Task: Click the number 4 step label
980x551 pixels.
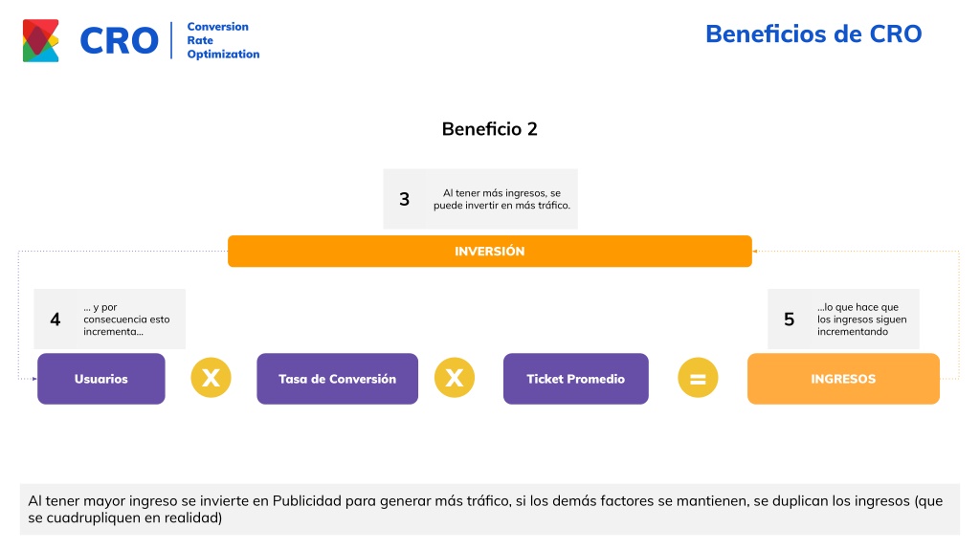Action: pos(55,320)
